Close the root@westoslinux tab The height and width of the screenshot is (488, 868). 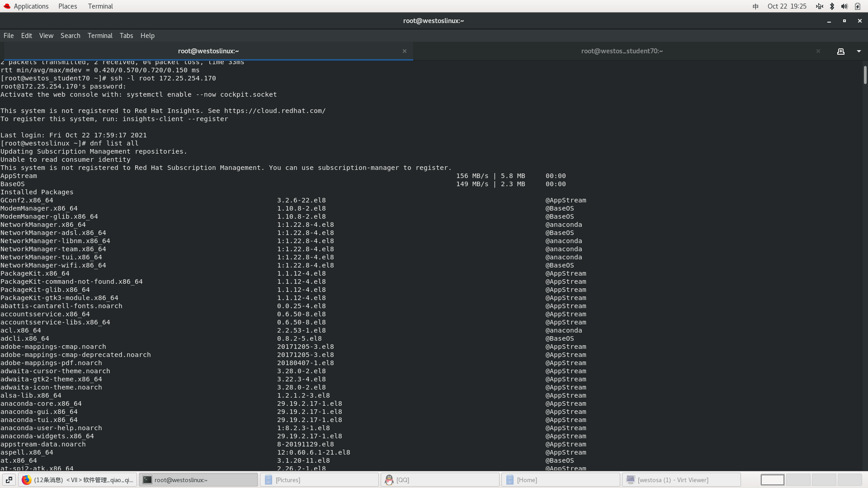[405, 51]
